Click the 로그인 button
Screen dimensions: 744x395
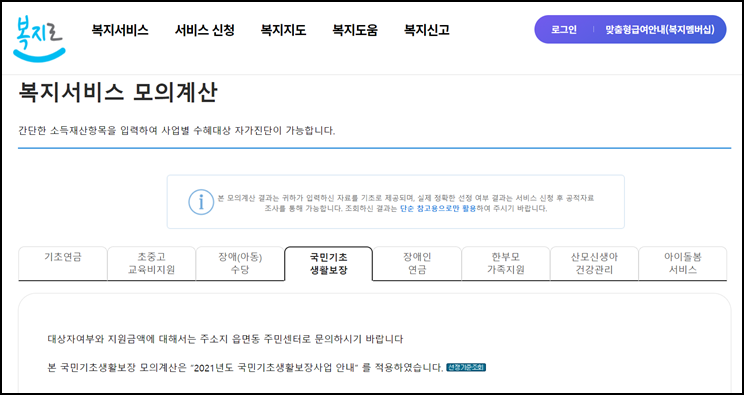coord(564,29)
